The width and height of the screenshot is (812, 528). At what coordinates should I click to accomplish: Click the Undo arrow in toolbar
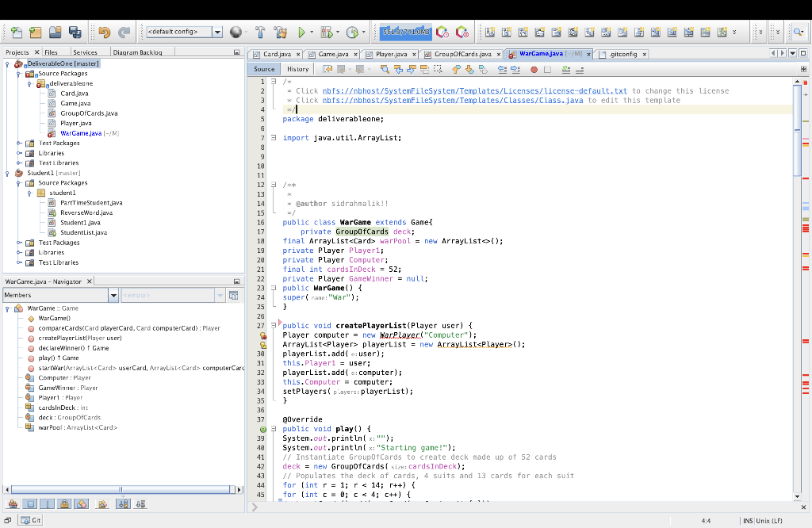tap(104, 33)
